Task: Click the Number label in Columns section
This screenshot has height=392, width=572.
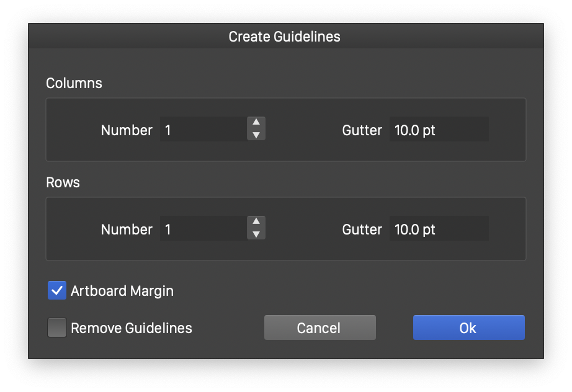Action: coord(127,130)
